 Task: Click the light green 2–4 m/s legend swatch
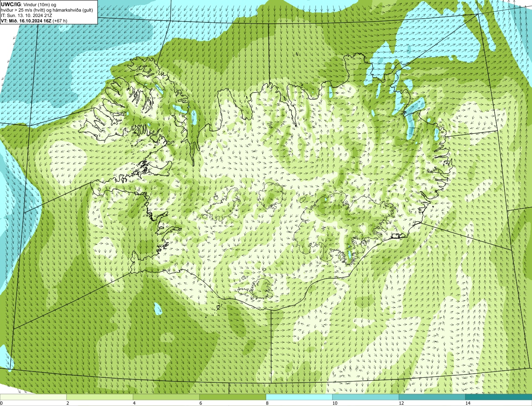pos(100,397)
